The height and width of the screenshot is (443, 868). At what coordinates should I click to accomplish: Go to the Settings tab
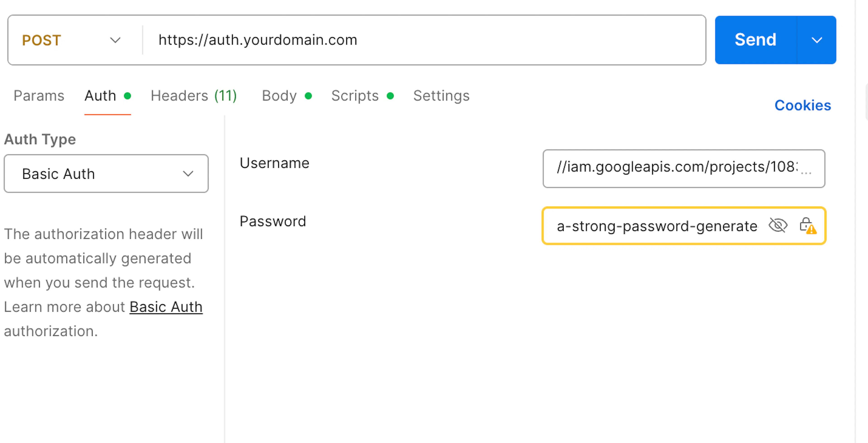click(x=441, y=96)
